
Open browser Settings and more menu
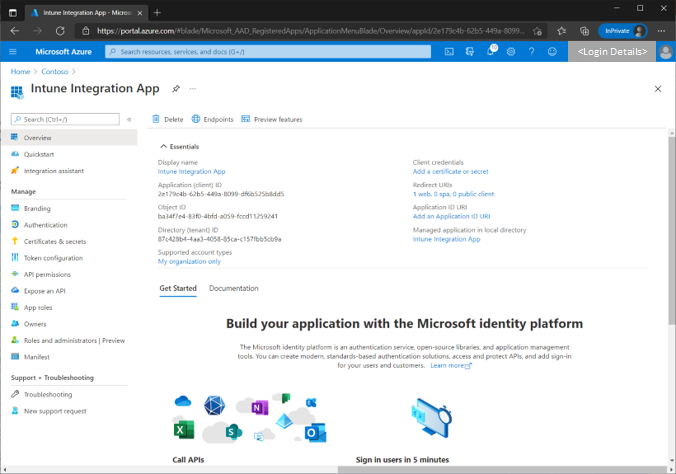click(661, 31)
